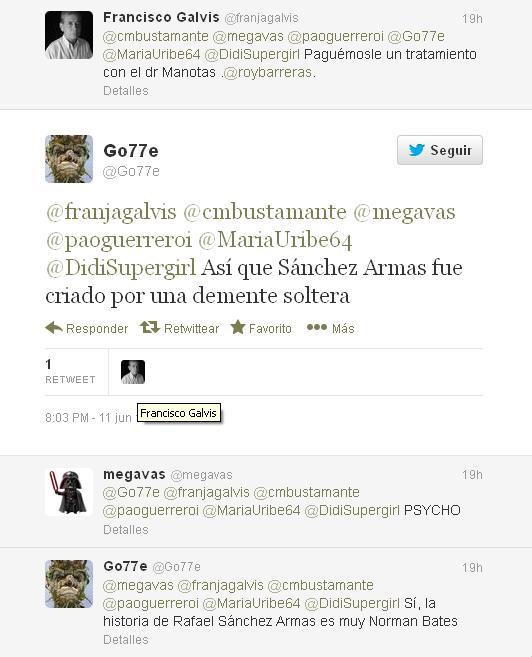Click the @DidiSupergirl mention in main tweet

[121, 268]
